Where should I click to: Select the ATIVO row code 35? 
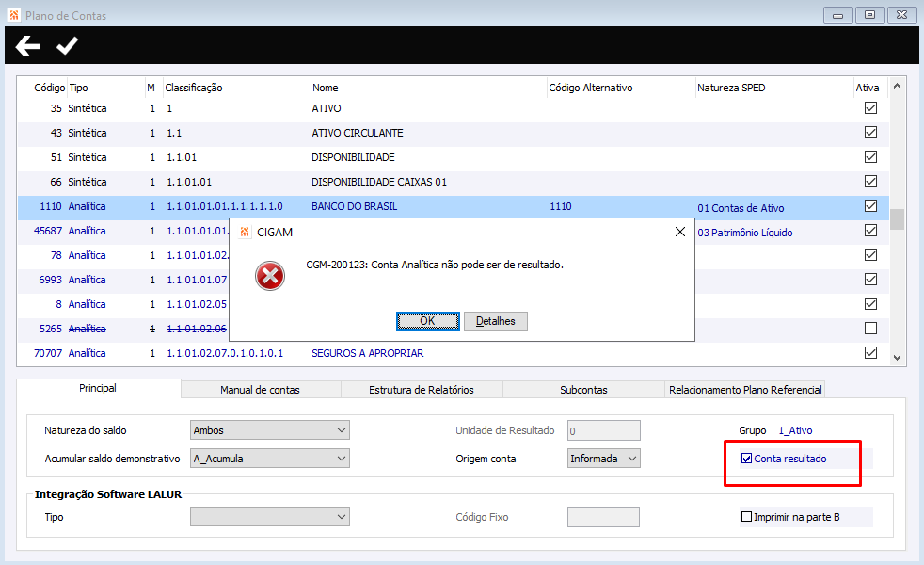point(453,108)
